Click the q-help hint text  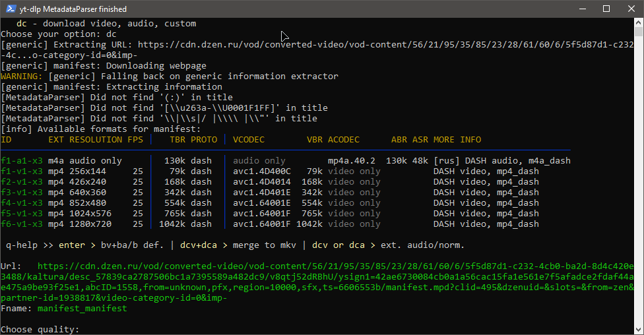pyautogui.click(x=22, y=245)
